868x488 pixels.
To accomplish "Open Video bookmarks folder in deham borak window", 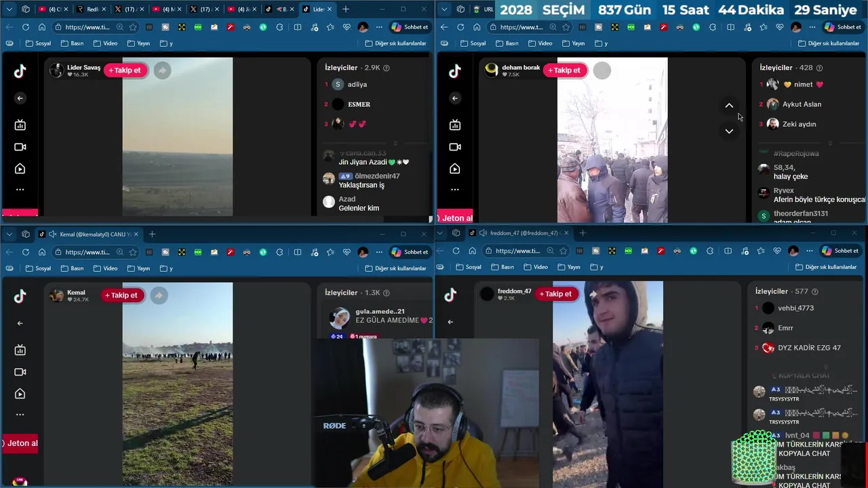I will click(540, 43).
